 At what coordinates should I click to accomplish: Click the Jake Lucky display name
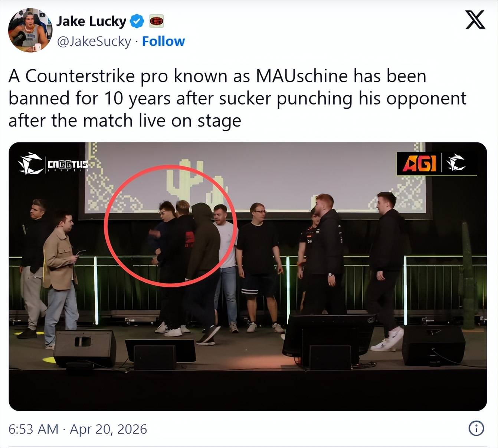(x=91, y=22)
